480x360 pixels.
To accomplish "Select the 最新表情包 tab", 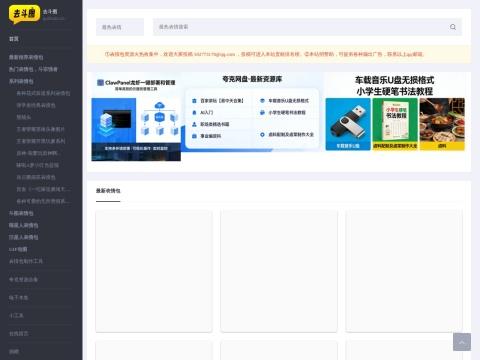I will (x=108, y=191).
